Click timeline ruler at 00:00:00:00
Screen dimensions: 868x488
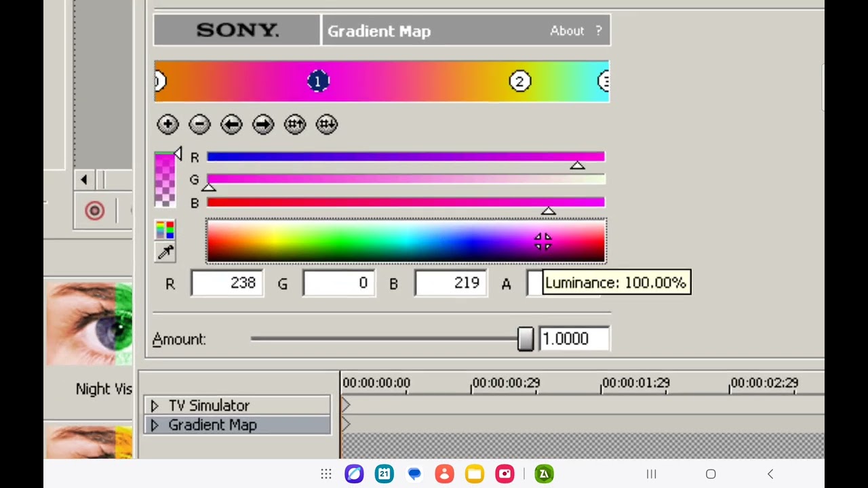(x=376, y=383)
